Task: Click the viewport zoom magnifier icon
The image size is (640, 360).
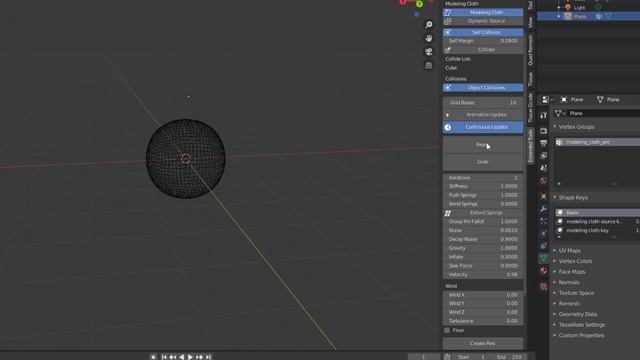Action: click(429, 25)
